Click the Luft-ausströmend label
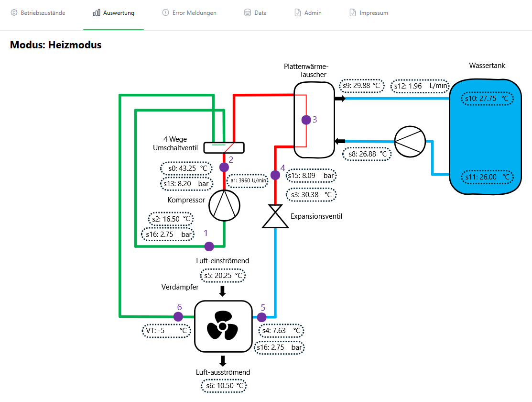Image resolution: width=532 pixels, height=402 pixels. (x=223, y=372)
